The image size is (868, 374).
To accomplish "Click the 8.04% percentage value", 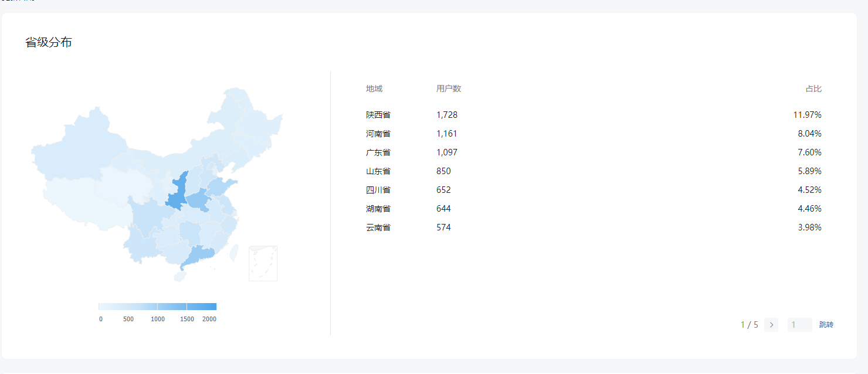I will tap(810, 134).
